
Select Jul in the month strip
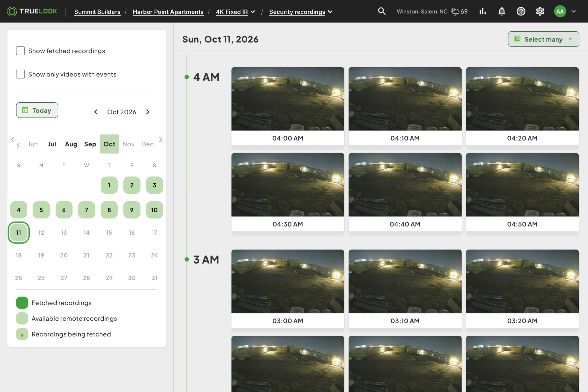52,144
